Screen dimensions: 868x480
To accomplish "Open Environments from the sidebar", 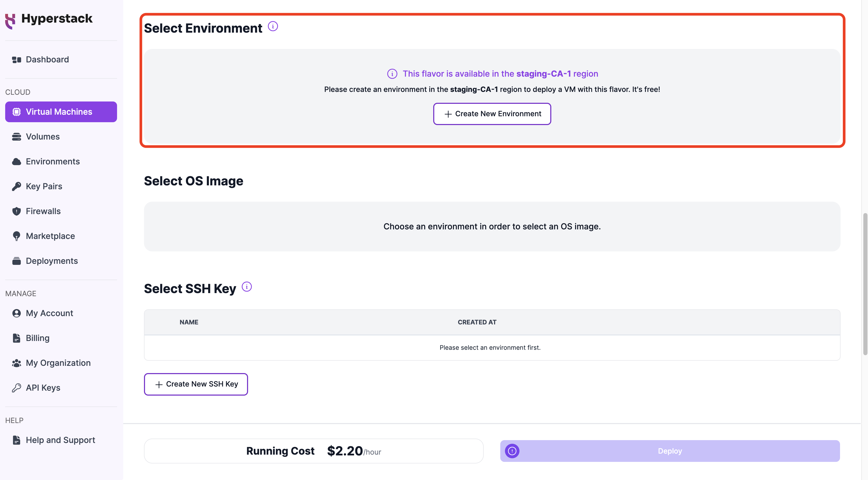I will (61, 162).
